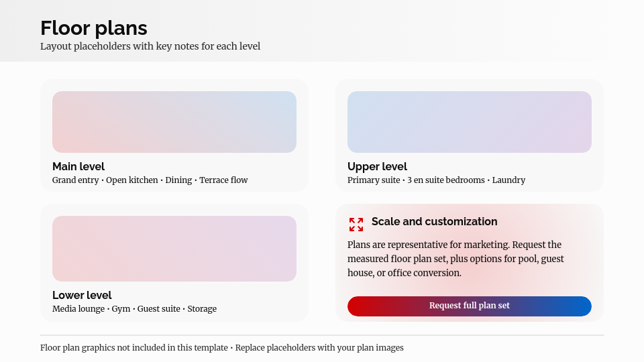Select the Lower level plan placeholder image
The height and width of the screenshot is (362, 644).
click(x=174, y=249)
